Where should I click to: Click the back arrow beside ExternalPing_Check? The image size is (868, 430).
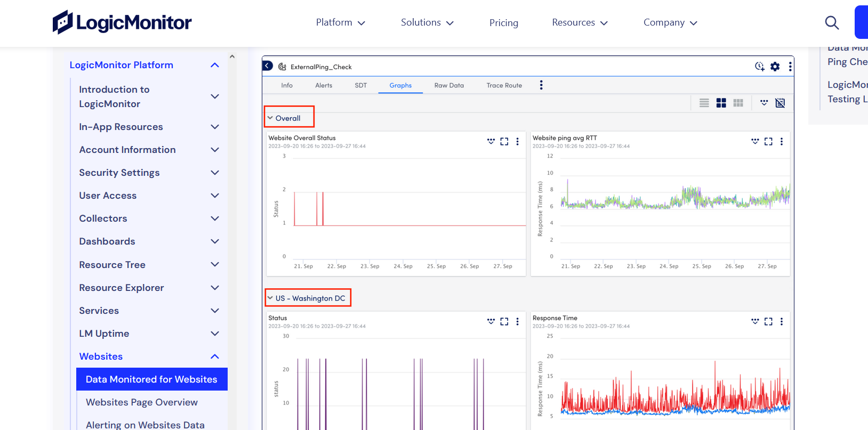point(268,66)
